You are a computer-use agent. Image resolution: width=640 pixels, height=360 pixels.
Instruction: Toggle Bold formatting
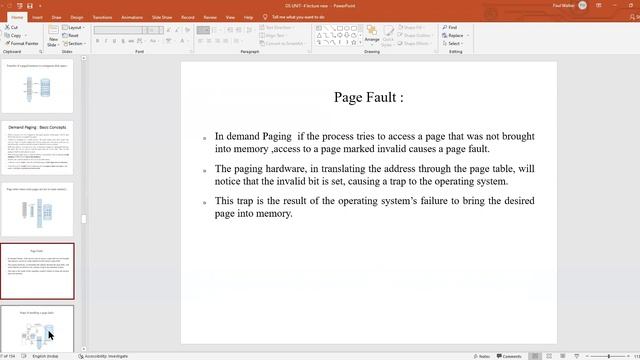97,41
